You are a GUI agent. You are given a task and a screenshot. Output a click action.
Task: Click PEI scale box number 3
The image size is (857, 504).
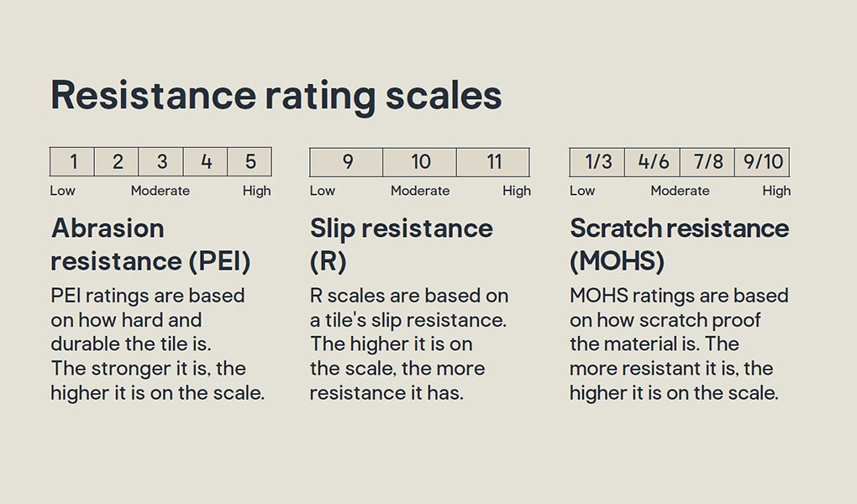click(161, 162)
